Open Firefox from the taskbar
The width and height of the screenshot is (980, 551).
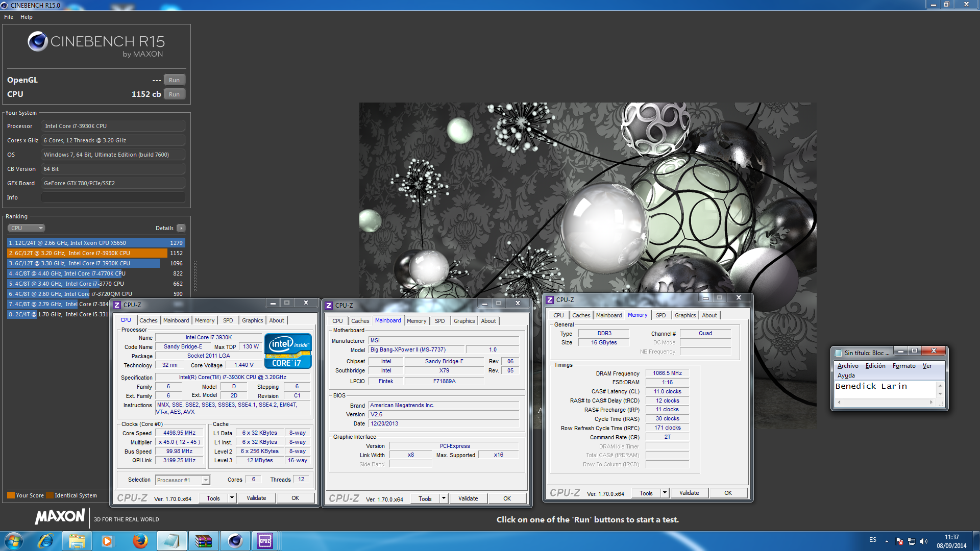(x=140, y=541)
